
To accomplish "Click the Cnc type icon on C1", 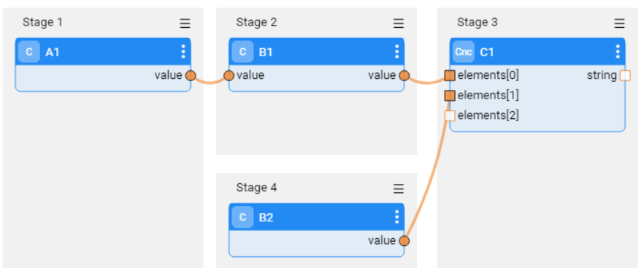I will (464, 52).
